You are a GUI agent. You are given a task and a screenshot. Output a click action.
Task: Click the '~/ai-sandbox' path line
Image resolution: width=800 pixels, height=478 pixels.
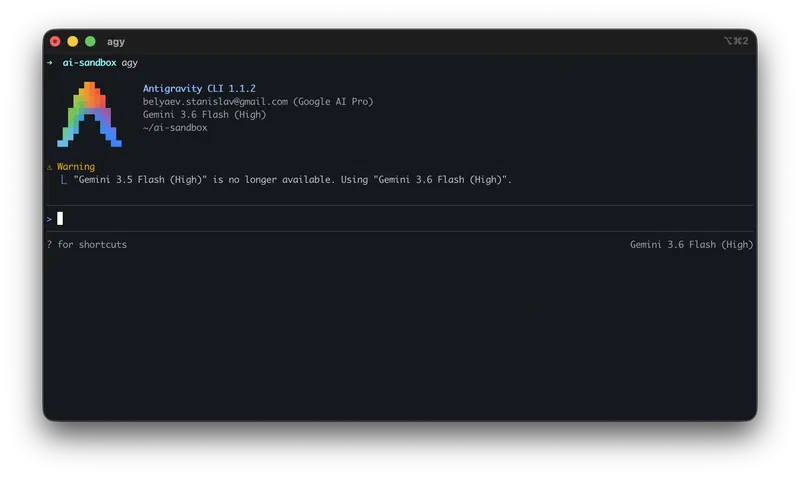pyautogui.click(x=175, y=128)
